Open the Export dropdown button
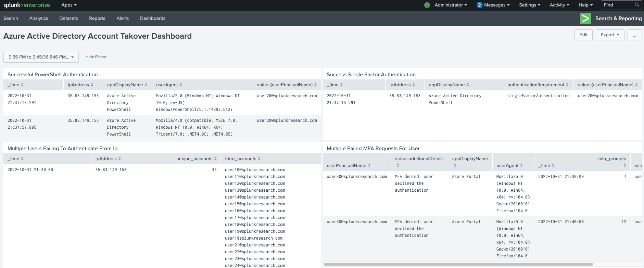 click(x=610, y=35)
